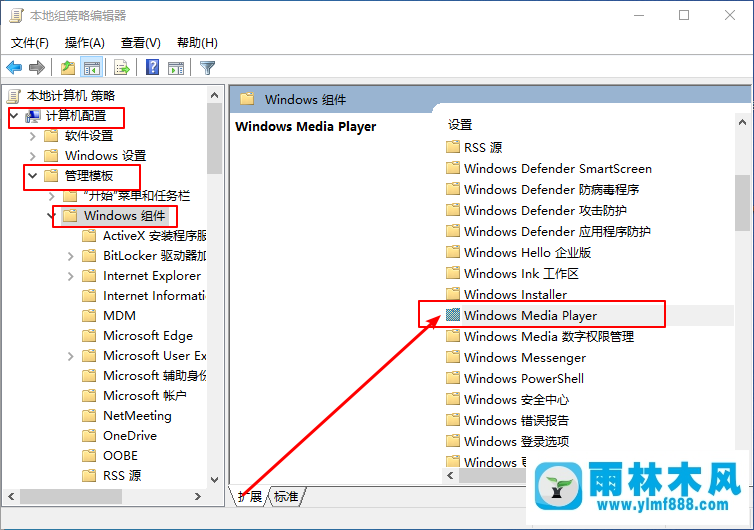The height and width of the screenshot is (530, 754).
Task: Click the settings list vertical scrollbar thumb
Action: [742, 203]
